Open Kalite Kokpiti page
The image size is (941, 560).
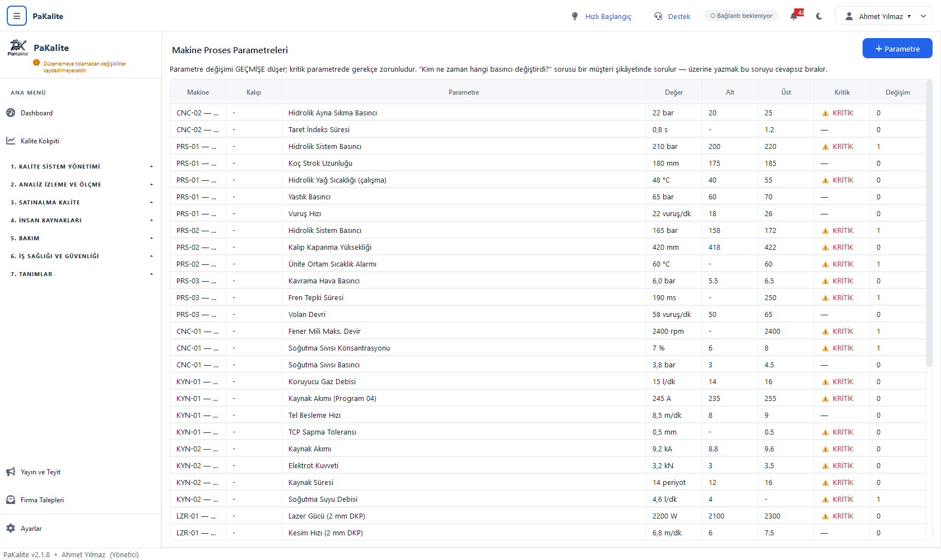click(40, 141)
